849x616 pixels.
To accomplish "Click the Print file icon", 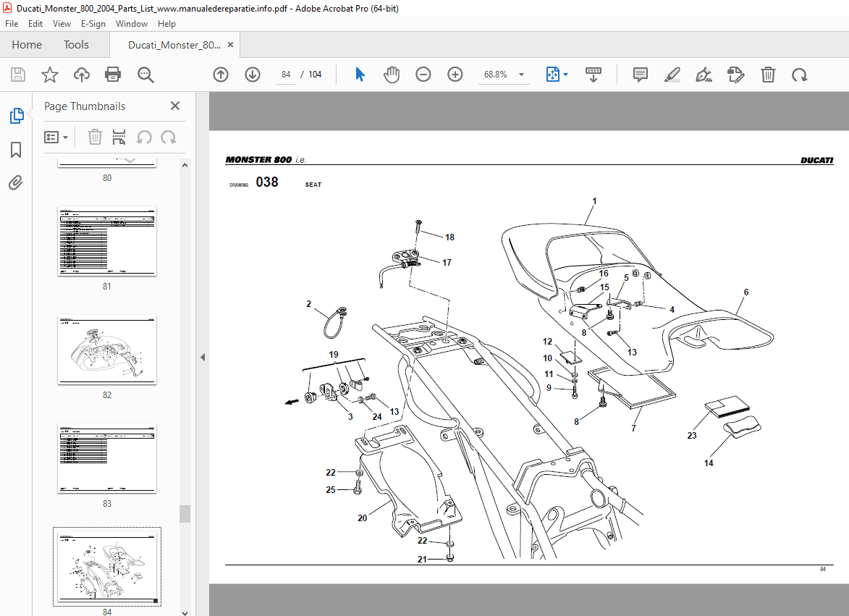I will pos(113,75).
